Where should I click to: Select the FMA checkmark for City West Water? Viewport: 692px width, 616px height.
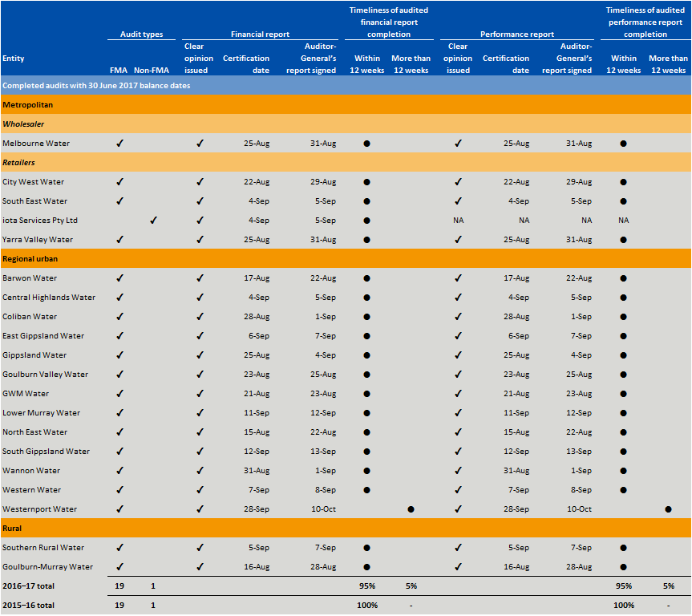click(x=119, y=182)
